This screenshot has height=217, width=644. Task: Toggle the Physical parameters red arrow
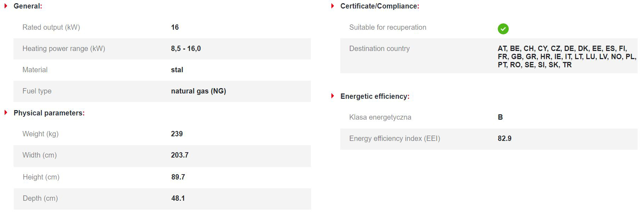click(6, 113)
